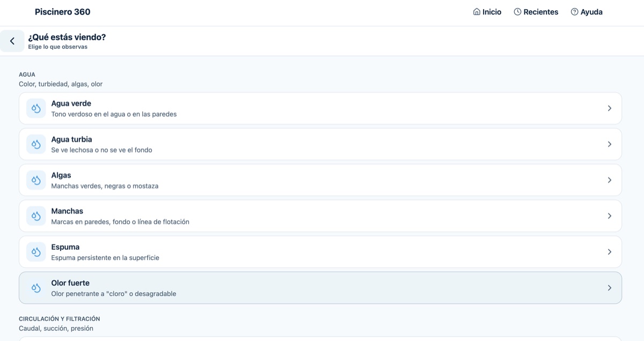The image size is (644, 341).
Task: Select the Agua turbia title
Action: (71, 139)
